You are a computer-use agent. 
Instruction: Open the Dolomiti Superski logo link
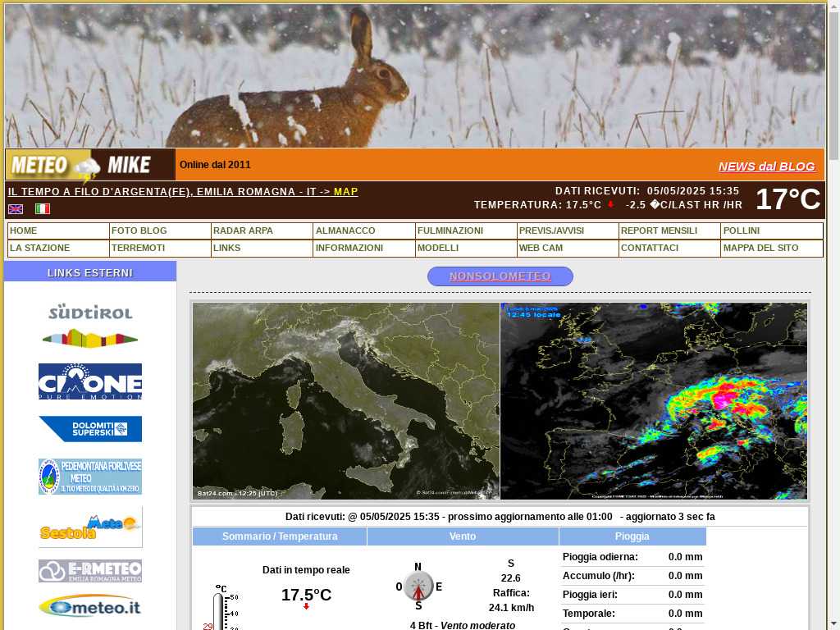tap(90, 428)
